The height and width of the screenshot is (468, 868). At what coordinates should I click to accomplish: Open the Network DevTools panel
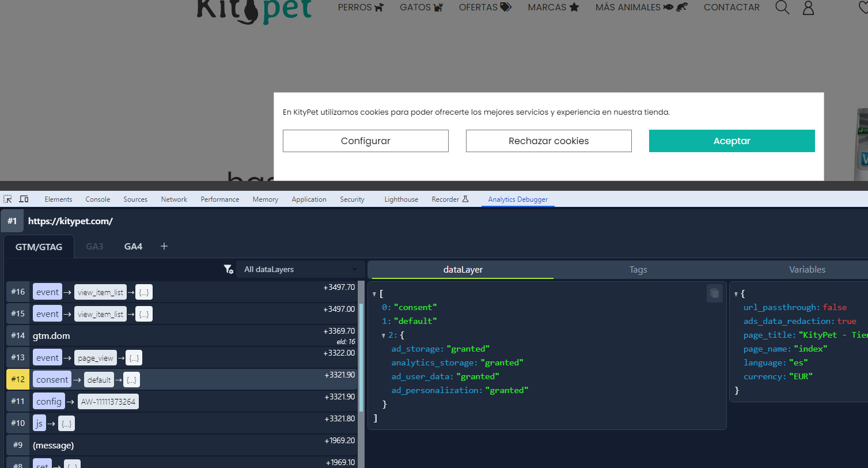click(x=174, y=199)
